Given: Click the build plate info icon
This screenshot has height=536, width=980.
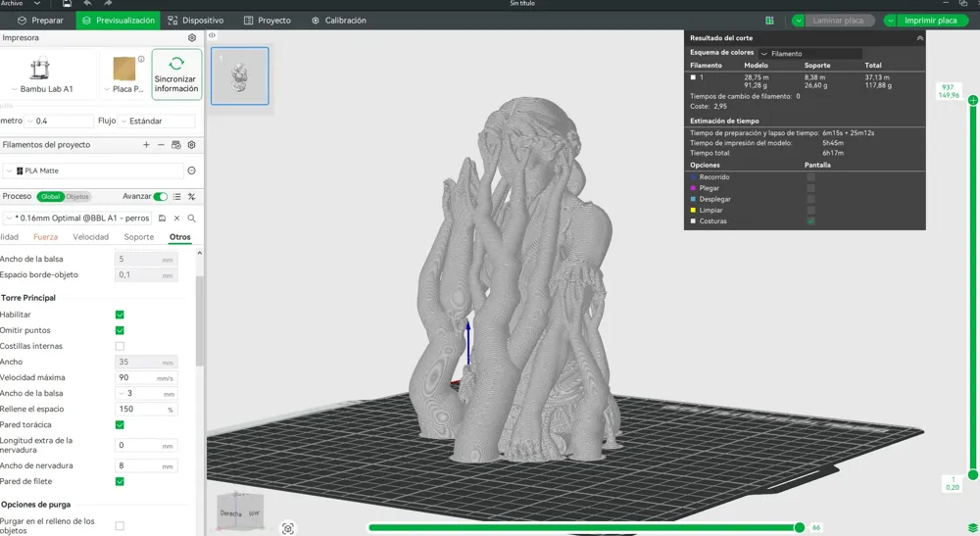Looking at the screenshot, I should pos(141,60).
